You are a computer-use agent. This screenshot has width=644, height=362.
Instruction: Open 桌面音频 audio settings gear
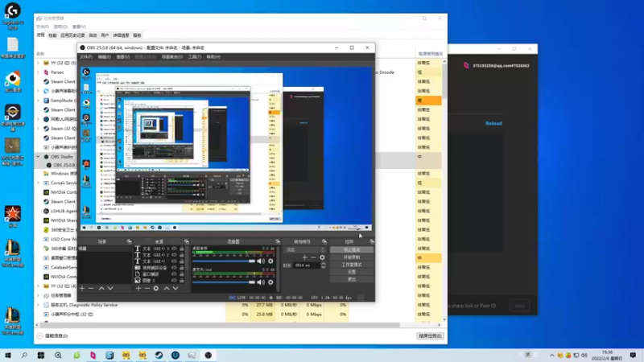270,261
